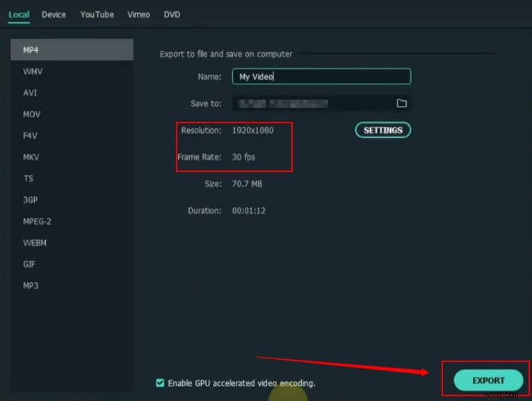This screenshot has width=532, height=401.
Task: Switch to the Local tab
Action: tap(19, 15)
